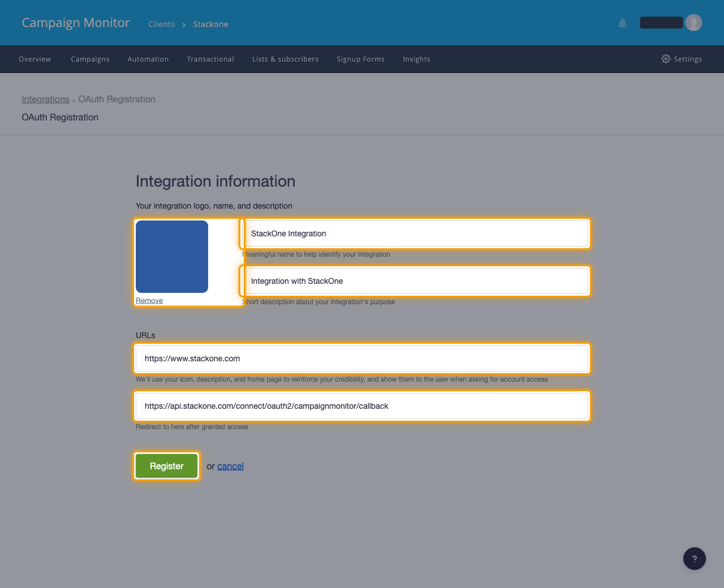Click the OAuth Registration page title
The image size is (724, 588).
(x=60, y=117)
